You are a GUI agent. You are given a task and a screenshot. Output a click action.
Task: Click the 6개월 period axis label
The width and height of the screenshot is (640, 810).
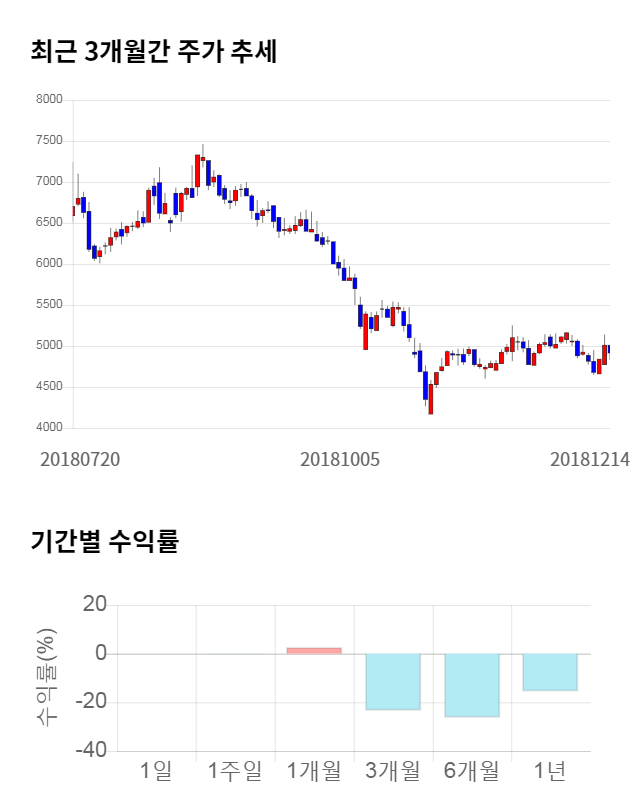coord(472,771)
